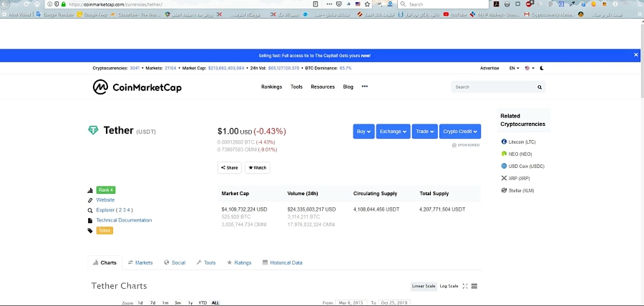
Task: Select Linear Scale for the chart
Action: click(x=424, y=286)
